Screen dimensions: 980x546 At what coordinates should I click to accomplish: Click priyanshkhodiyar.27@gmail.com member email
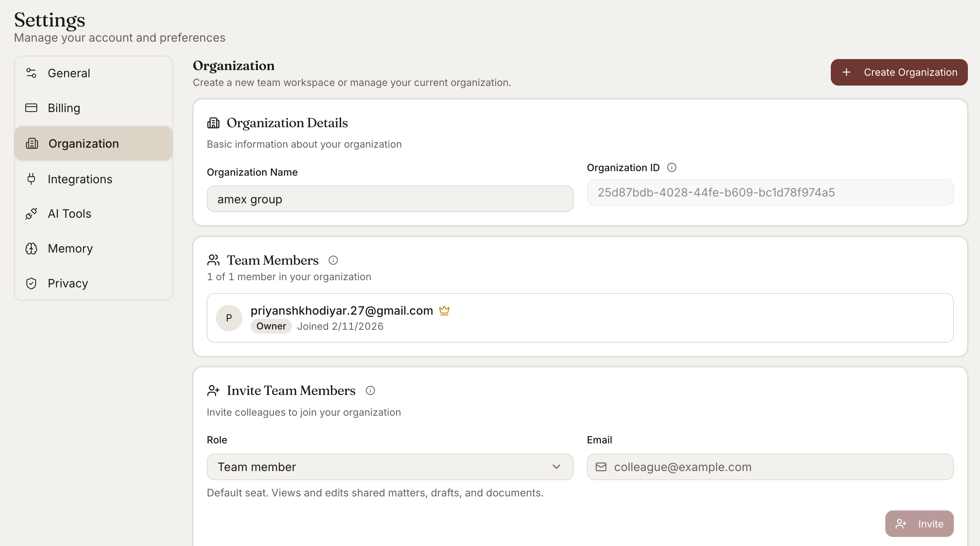(342, 310)
